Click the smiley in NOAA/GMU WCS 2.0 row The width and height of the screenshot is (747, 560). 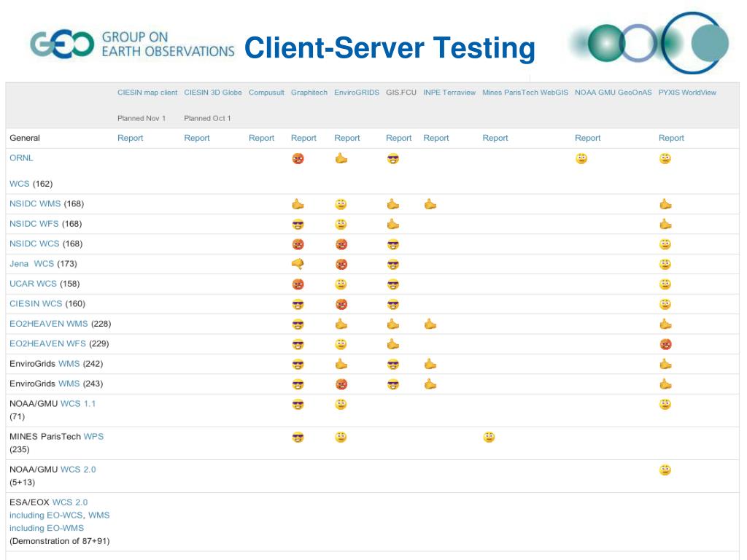(665, 470)
